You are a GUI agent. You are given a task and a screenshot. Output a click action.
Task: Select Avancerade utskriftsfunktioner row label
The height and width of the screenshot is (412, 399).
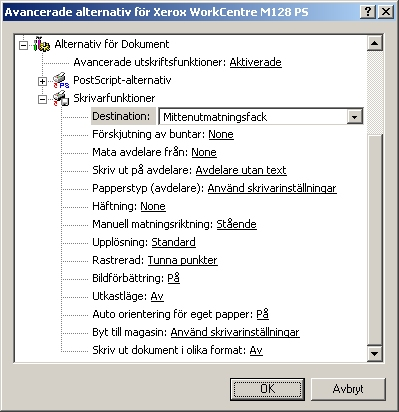pos(150,62)
